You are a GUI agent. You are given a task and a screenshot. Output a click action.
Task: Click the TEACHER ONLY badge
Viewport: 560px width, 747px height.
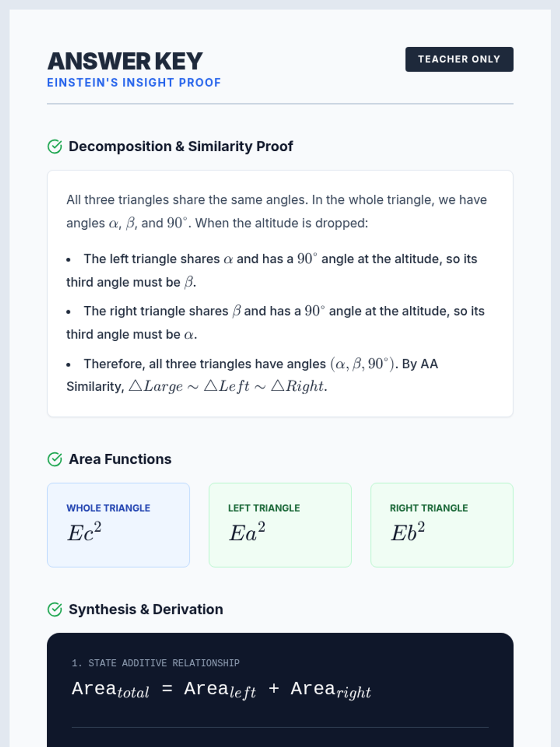(x=459, y=59)
